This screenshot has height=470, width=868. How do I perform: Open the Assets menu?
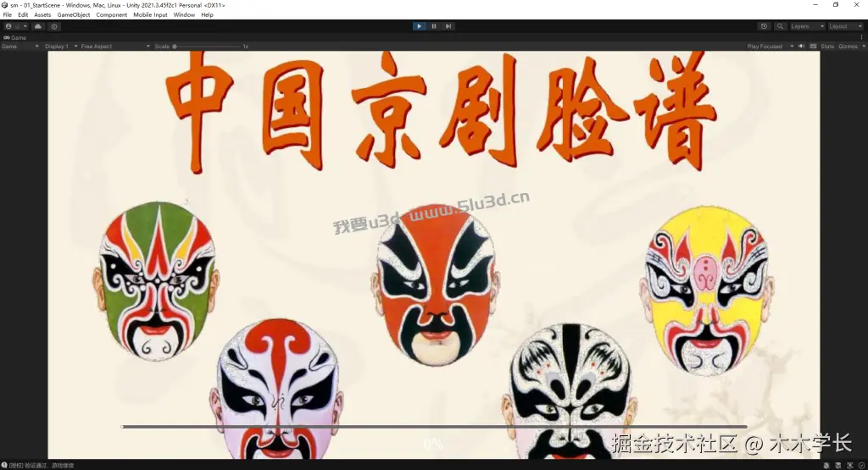[x=42, y=15]
